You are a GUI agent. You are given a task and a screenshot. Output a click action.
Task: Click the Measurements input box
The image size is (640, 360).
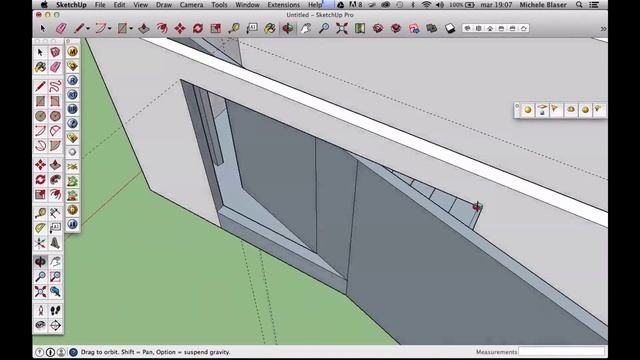click(562, 351)
